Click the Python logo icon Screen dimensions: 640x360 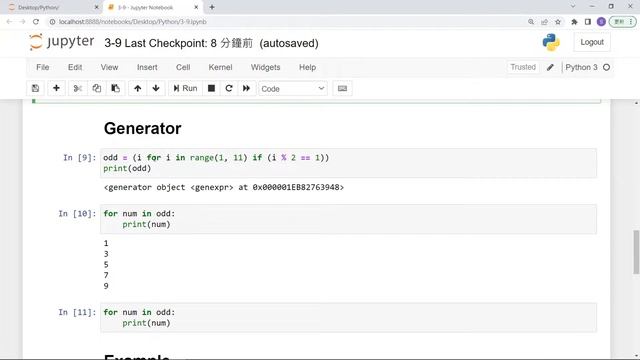(551, 42)
